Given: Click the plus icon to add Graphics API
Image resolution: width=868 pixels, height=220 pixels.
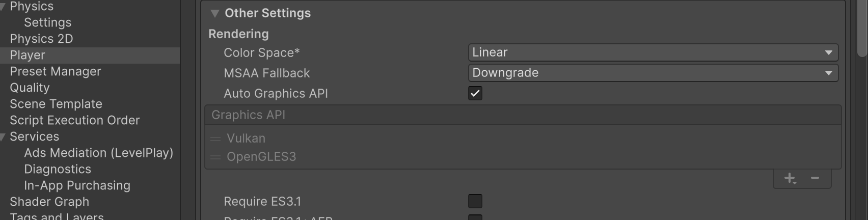Looking at the screenshot, I should click(x=790, y=178).
